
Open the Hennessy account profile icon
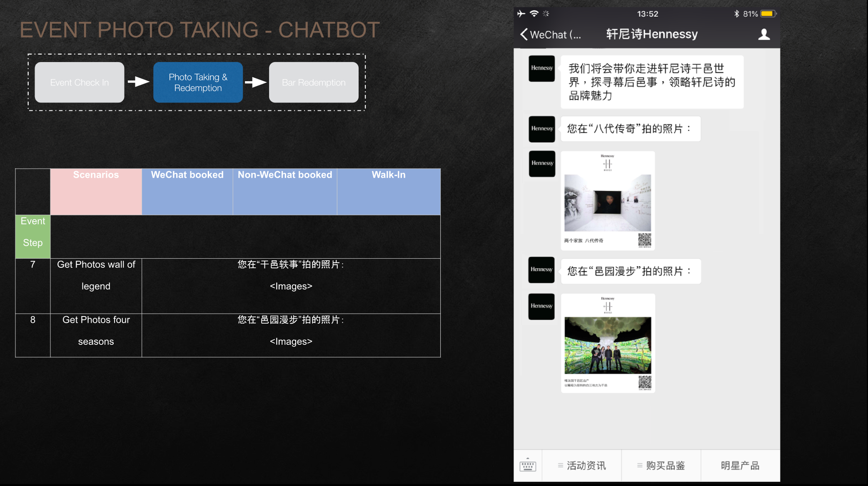pos(764,35)
